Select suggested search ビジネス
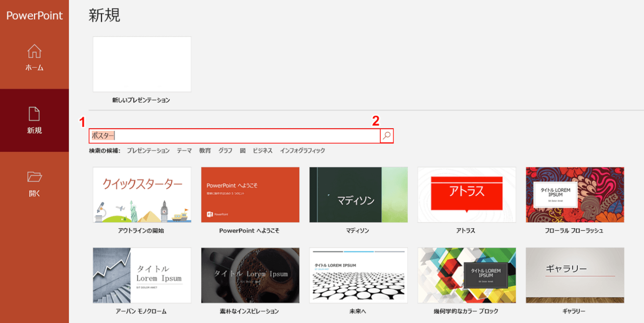This screenshot has width=644, height=323. 263,150
